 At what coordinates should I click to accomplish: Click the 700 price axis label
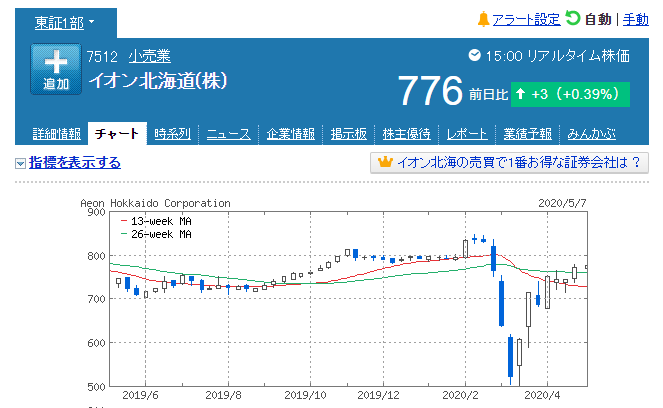pos(96,299)
